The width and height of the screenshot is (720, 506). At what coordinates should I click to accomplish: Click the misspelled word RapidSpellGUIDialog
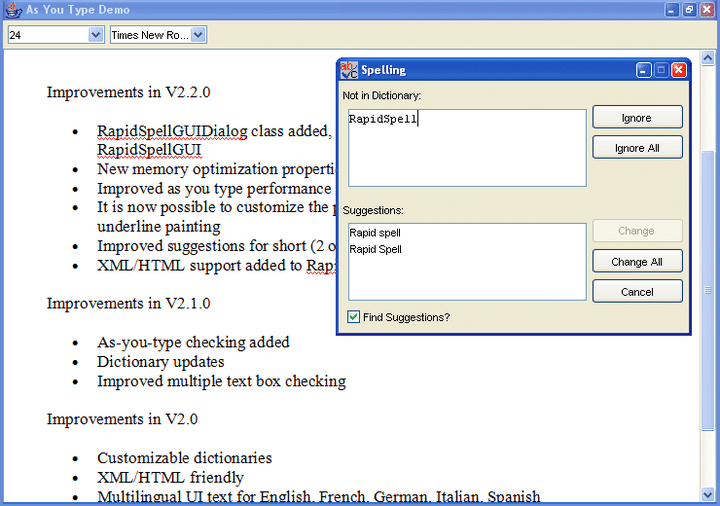(x=172, y=131)
